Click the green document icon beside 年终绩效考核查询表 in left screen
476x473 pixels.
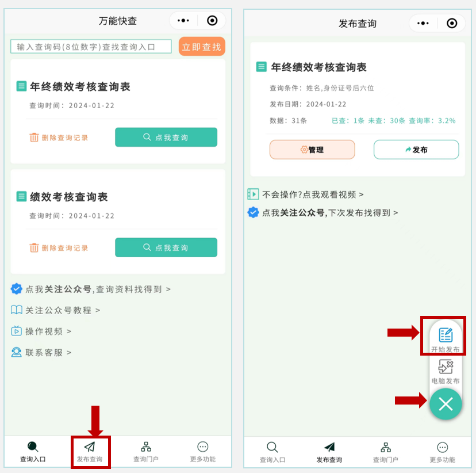(x=21, y=86)
